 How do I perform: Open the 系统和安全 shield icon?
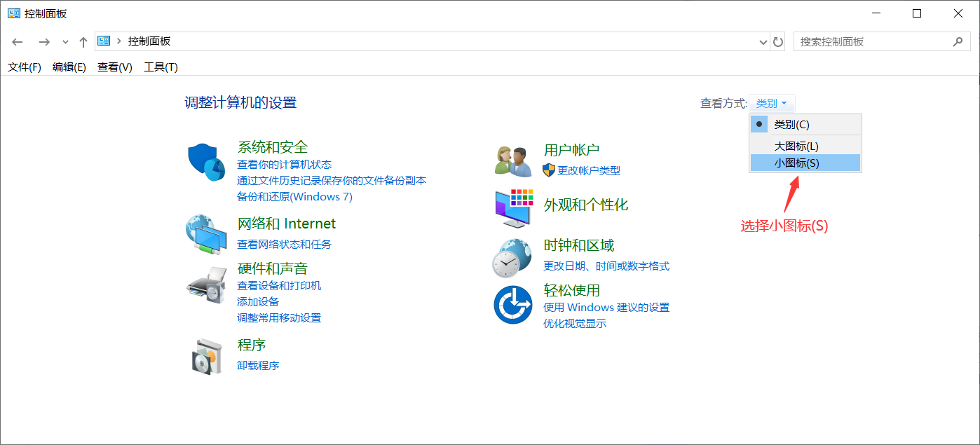(x=207, y=162)
